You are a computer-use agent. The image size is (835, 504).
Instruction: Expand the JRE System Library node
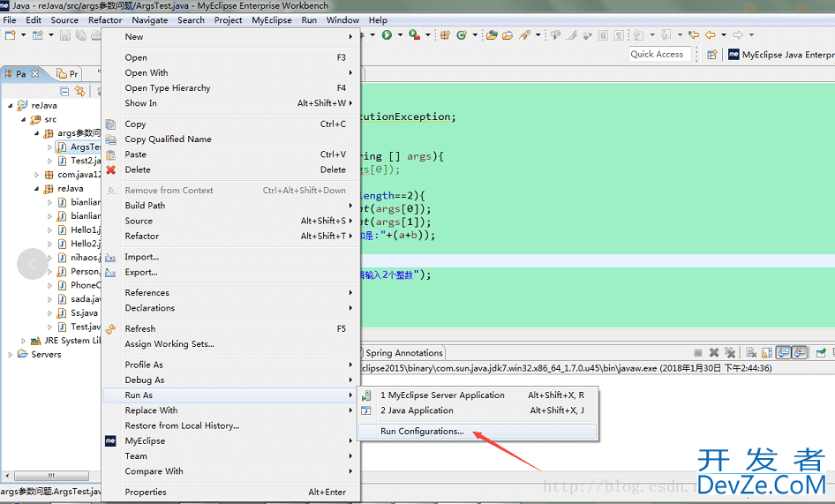point(24,341)
